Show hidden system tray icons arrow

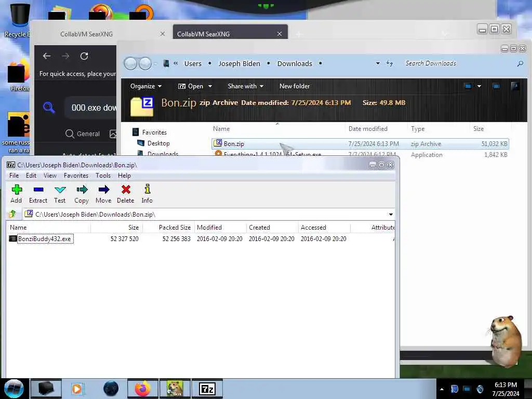pyautogui.click(x=442, y=389)
